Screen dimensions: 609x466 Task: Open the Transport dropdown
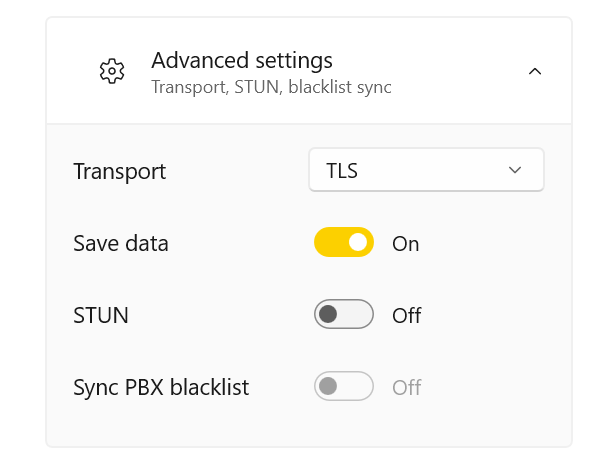point(426,170)
